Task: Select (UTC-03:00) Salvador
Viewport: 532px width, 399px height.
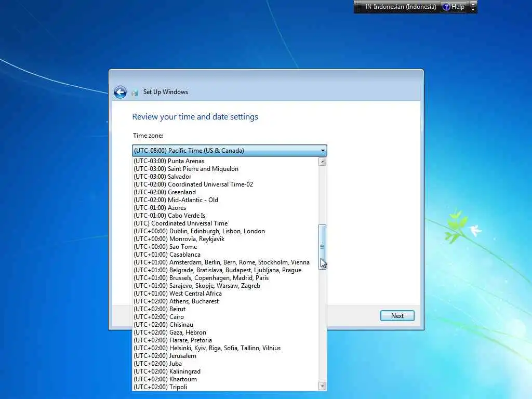Action: coord(225,177)
